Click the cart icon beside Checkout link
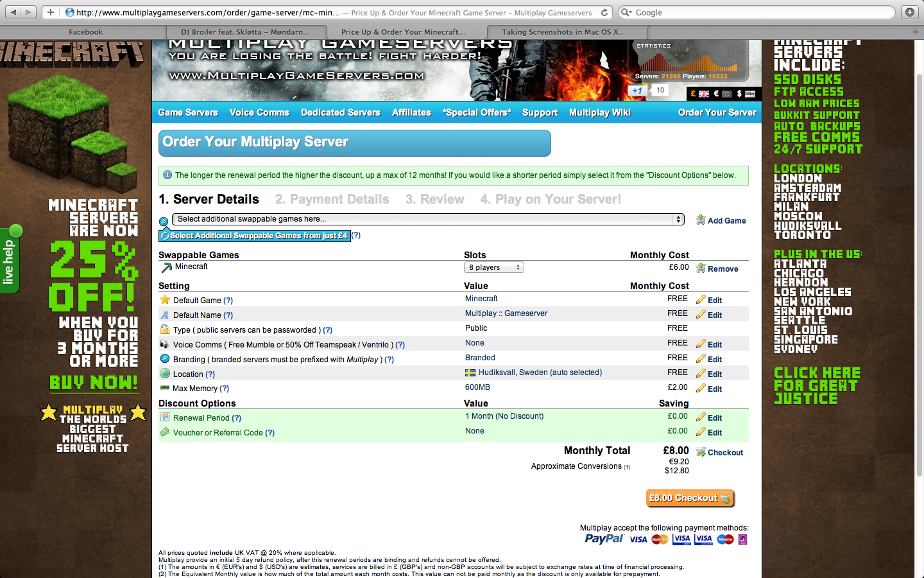The width and height of the screenshot is (924, 578). (701, 452)
